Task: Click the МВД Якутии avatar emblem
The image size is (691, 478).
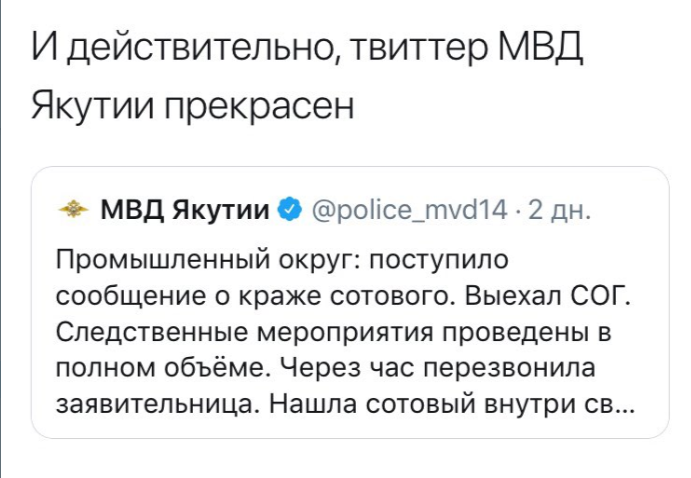Action: (x=72, y=210)
